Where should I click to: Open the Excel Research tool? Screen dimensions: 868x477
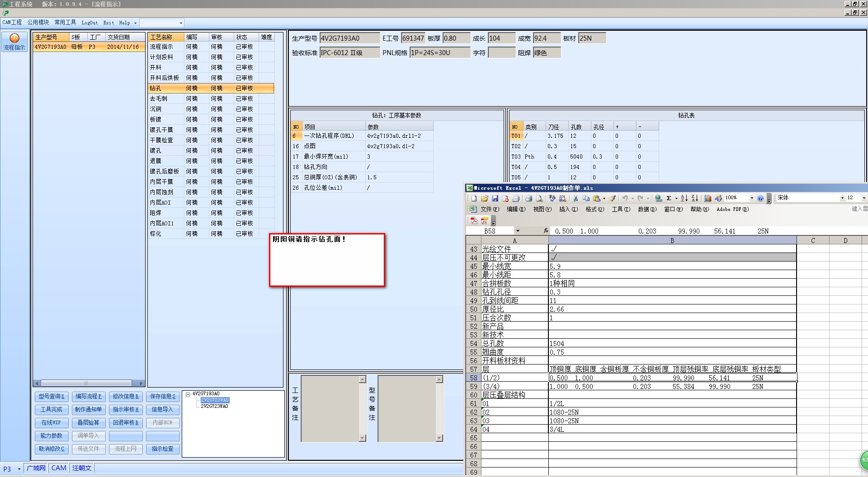(x=562, y=198)
